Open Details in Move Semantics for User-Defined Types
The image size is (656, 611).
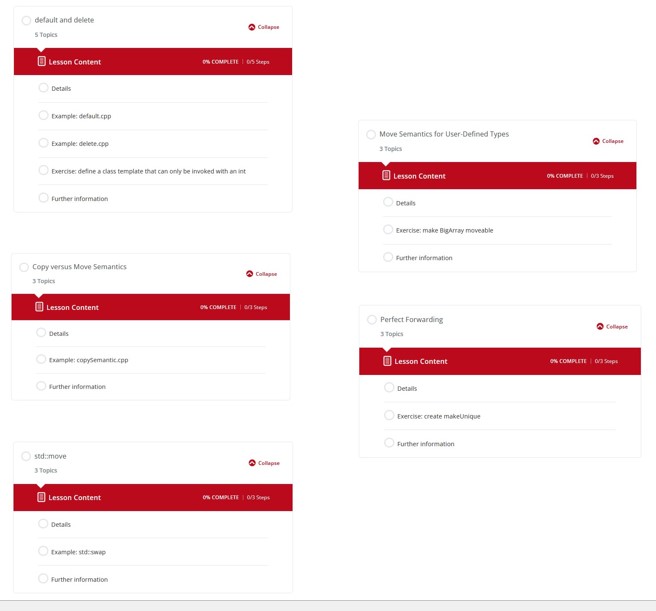(406, 203)
